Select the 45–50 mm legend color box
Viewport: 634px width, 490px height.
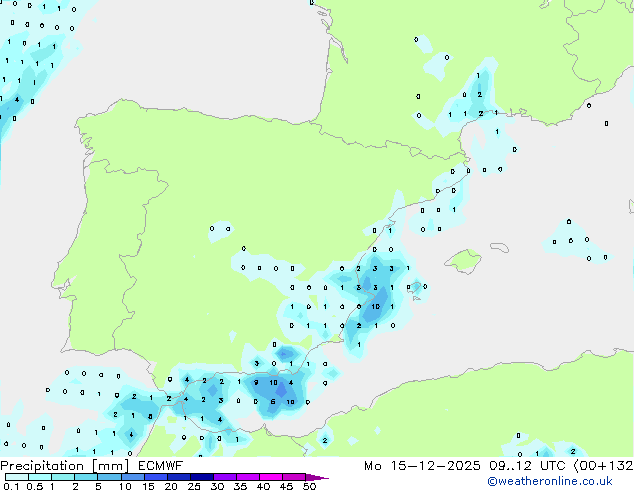point(294,477)
